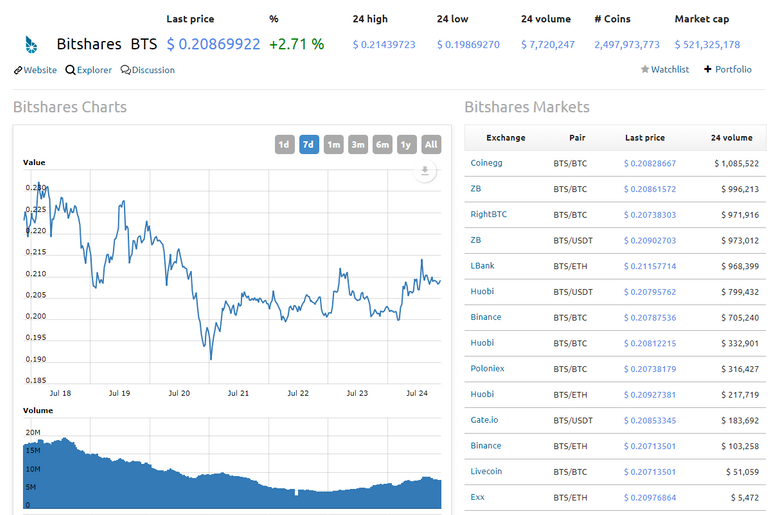Click Gate.io exchange in markets table
The height and width of the screenshot is (515, 768).
485,420
